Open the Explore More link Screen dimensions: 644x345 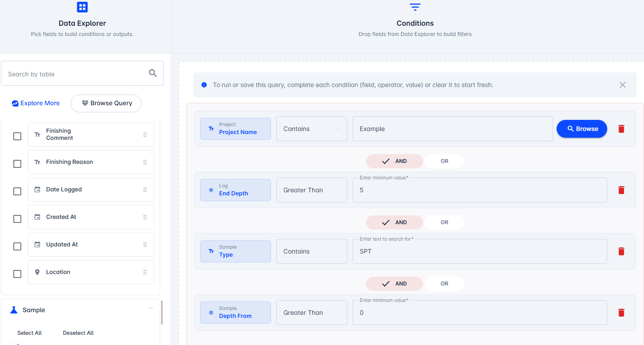(35, 103)
